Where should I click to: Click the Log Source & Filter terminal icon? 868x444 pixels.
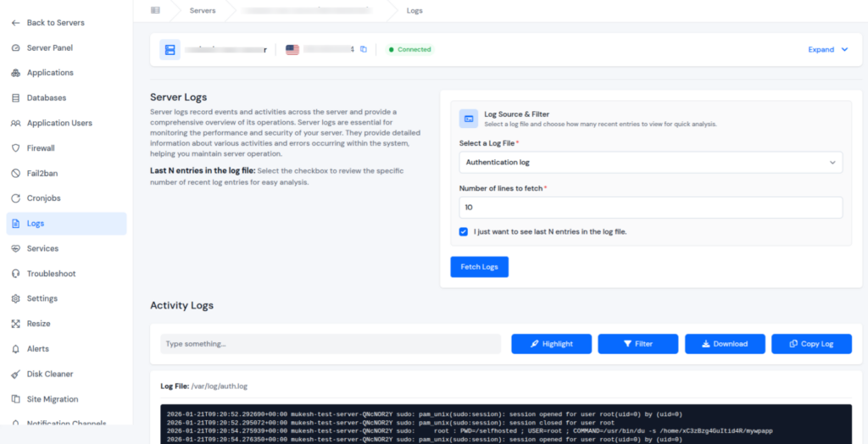[468, 119]
